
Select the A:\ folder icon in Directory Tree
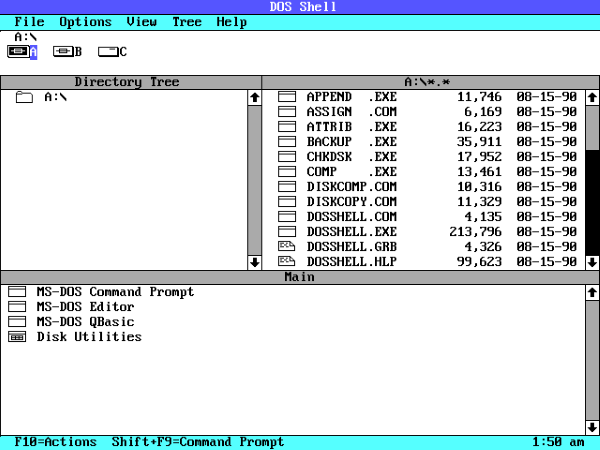24,97
